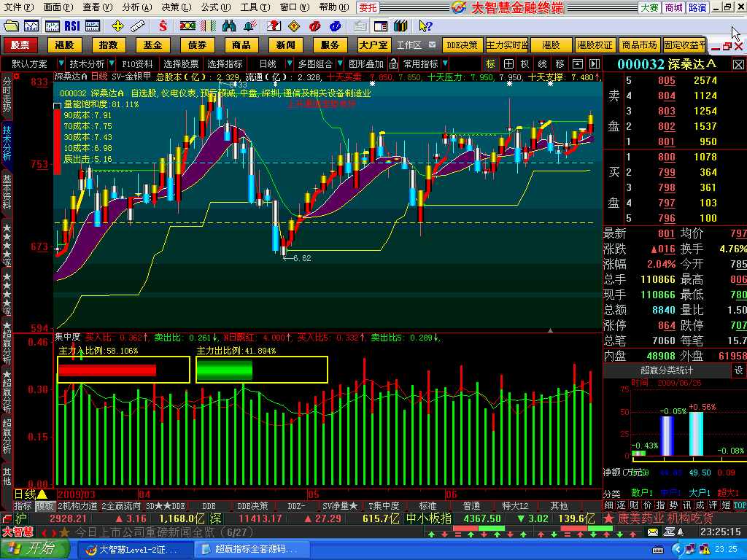Click the red dollar sign icon

tap(163, 26)
